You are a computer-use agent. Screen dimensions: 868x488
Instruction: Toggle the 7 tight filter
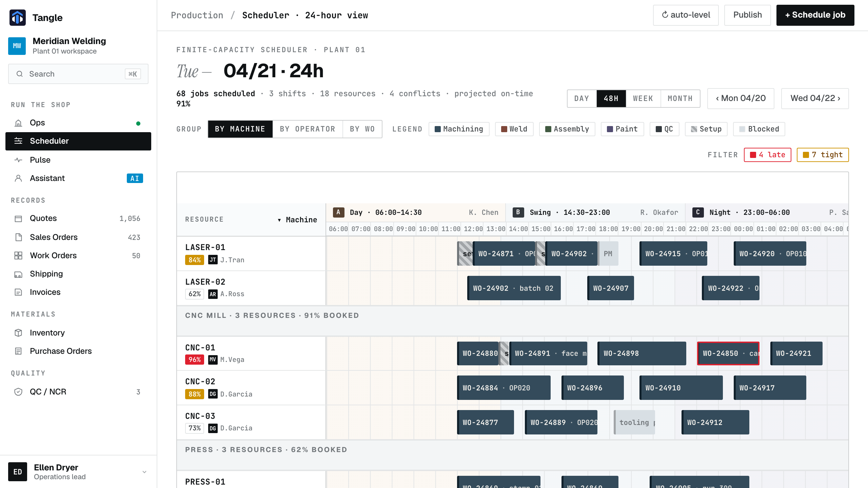tap(823, 155)
